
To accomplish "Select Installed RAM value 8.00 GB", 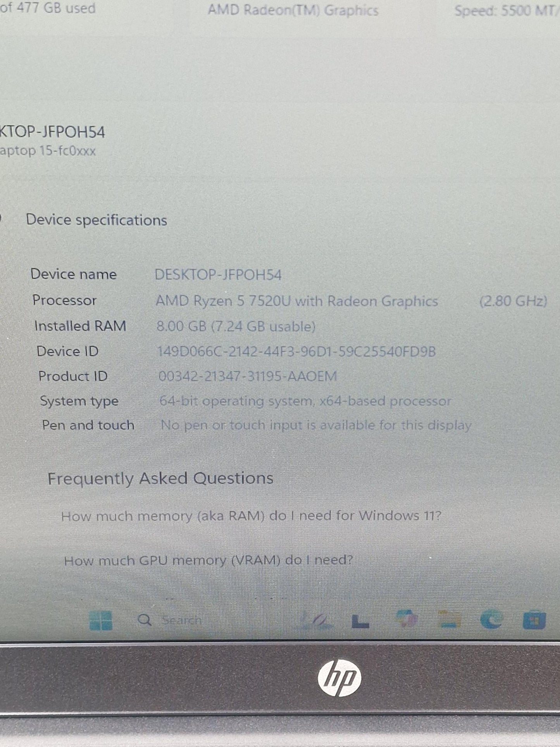I will tap(236, 326).
